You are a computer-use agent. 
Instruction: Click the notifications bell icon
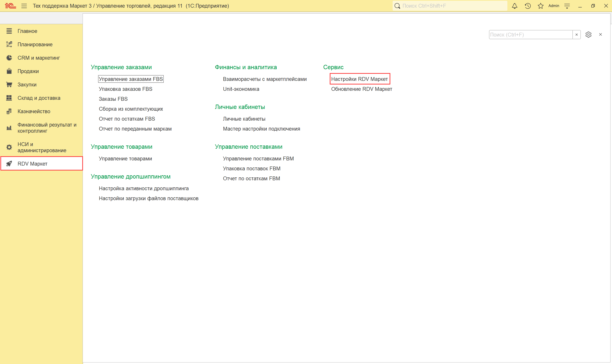pos(515,6)
